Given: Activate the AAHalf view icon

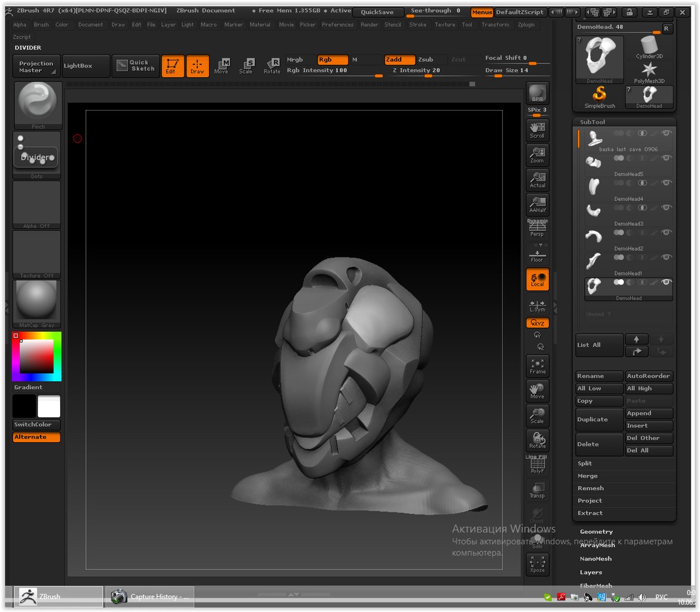Looking at the screenshot, I should [x=537, y=204].
